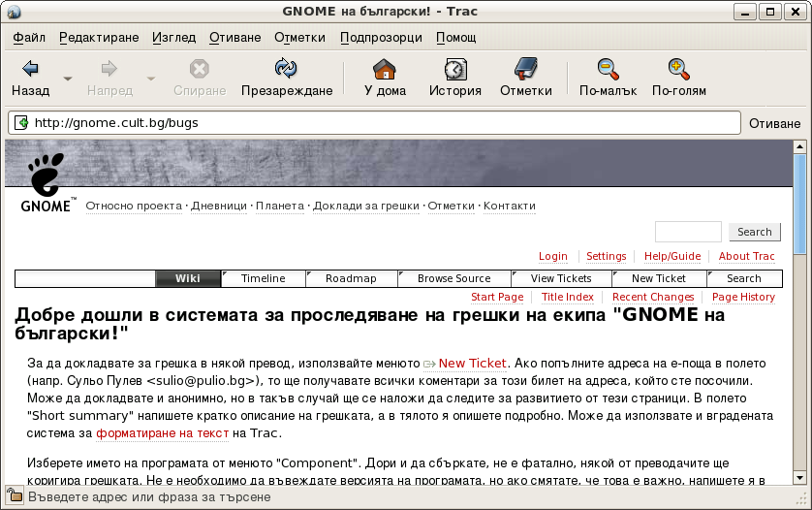This screenshot has height=510, width=812.
Task: Click the security icon in status bar
Action: pos(15,496)
